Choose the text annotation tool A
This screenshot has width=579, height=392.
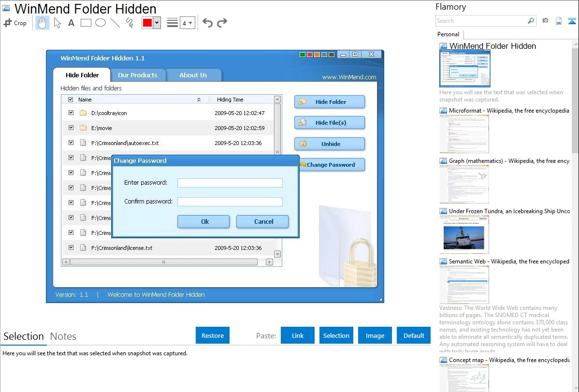[71, 23]
